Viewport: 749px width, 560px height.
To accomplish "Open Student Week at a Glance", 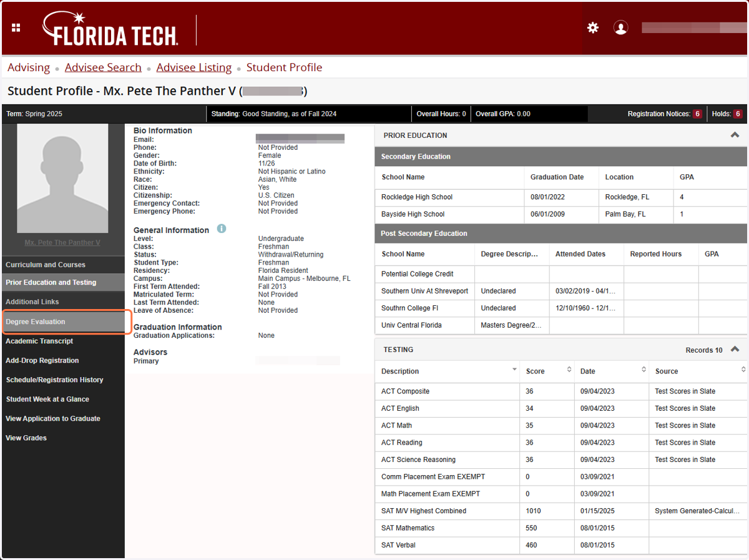I will pyautogui.click(x=47, y=399).
